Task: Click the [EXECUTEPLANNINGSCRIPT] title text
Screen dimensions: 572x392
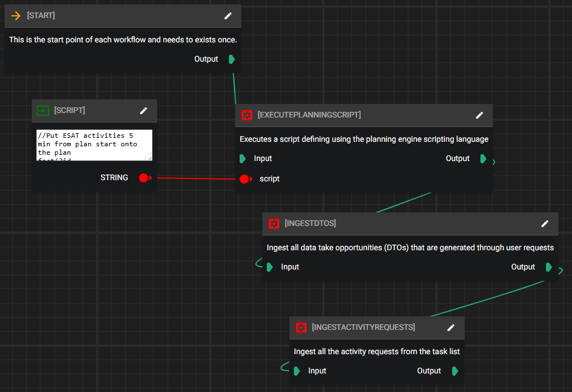Action: coord(309,115)
